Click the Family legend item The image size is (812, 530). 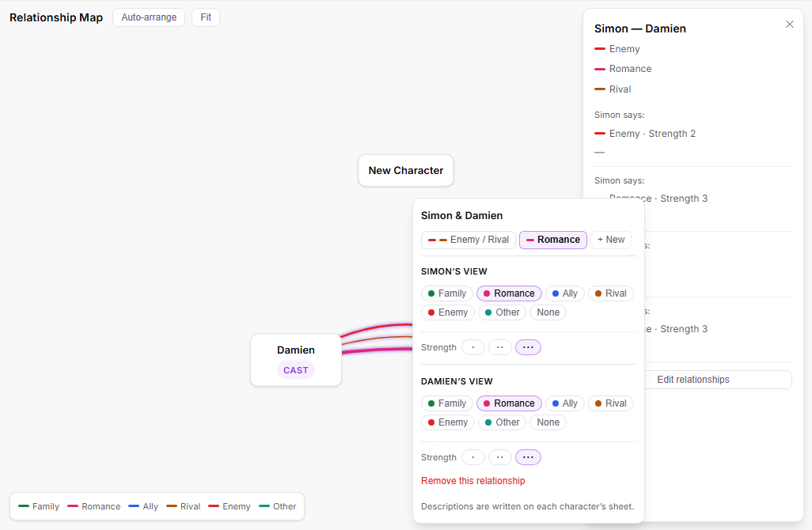coord(39,506)
